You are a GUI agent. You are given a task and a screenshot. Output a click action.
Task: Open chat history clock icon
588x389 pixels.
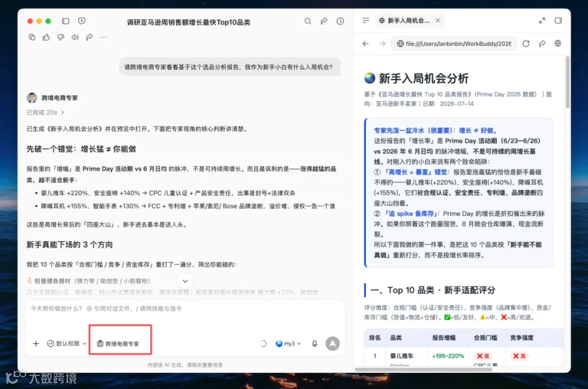340,22
